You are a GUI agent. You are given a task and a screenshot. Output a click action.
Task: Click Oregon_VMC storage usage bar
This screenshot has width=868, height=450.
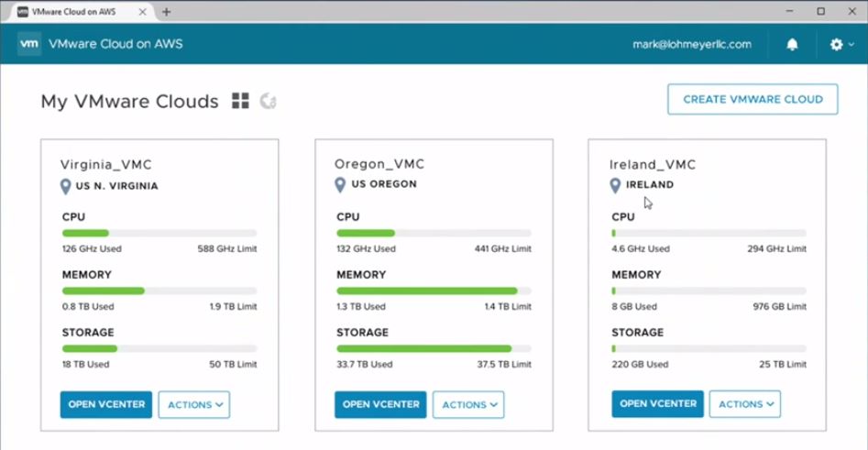434,348
